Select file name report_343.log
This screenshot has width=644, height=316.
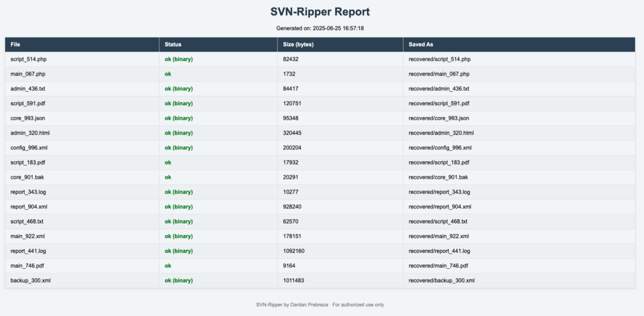pyautogui.click(x=29, y=193)
